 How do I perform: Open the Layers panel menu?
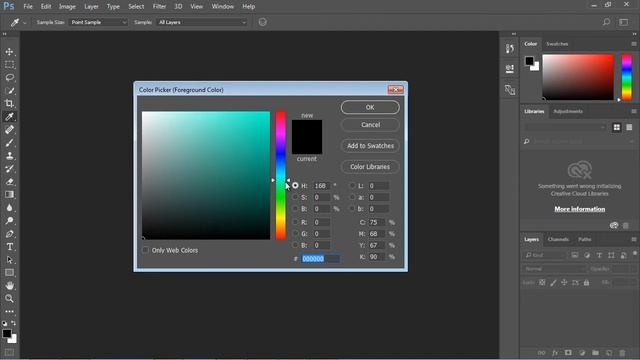633,239
